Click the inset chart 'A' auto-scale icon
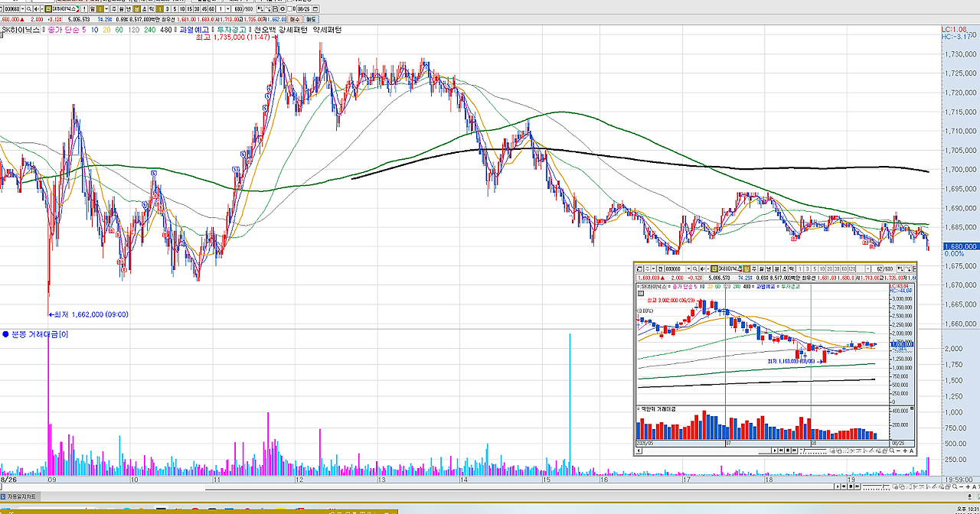 911,451
